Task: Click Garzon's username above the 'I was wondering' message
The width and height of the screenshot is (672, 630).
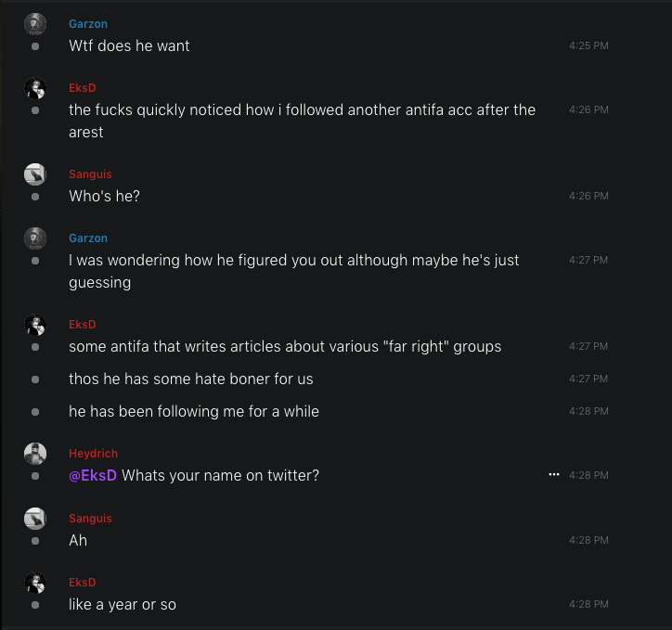Action: point(88,238)
